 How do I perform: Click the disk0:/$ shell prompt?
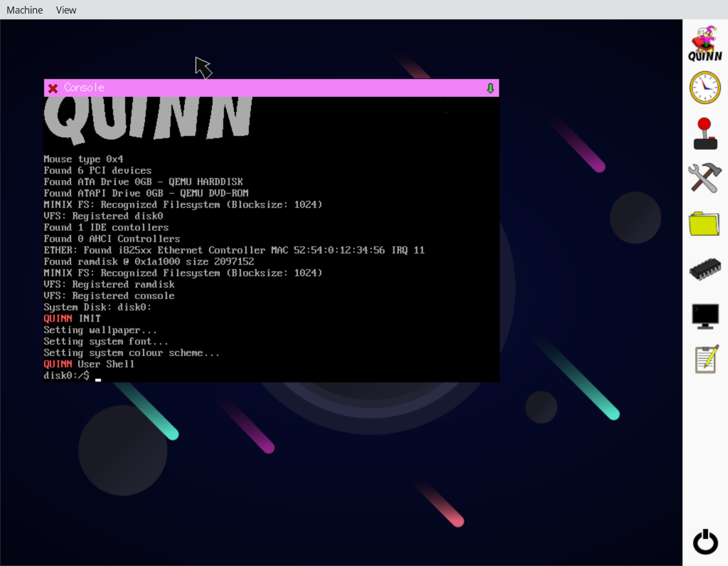pos(67,375)
